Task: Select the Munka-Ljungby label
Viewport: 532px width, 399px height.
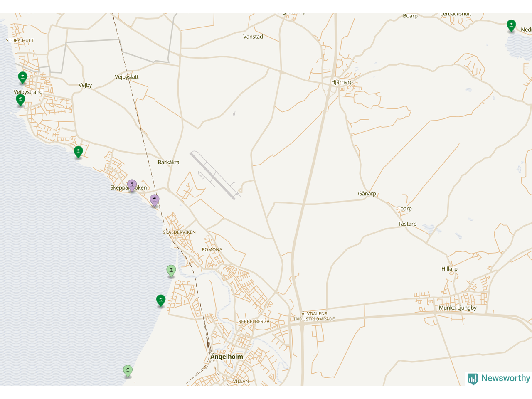Action: click(x=458, y=308)
